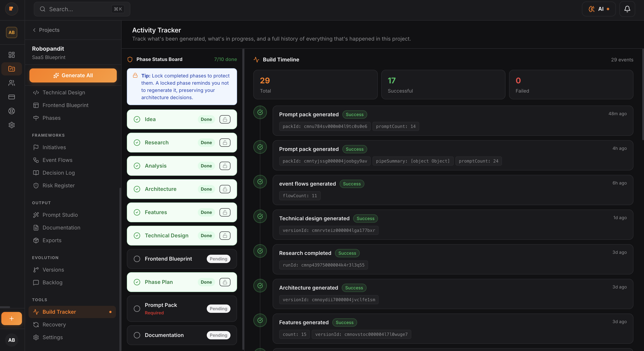The width and height of the screenshot is (644, 351).
Task: Open the AI assistant button
Action: [x=599, y=9]
